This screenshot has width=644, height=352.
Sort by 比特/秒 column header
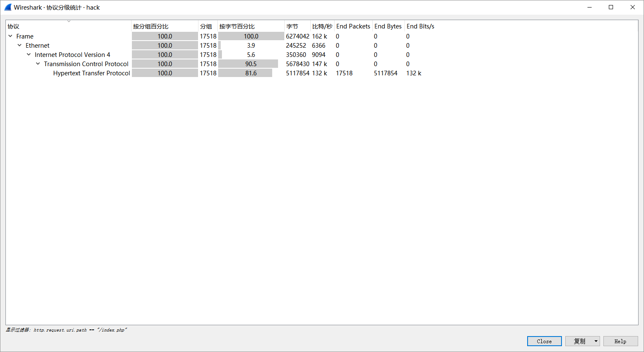click(x=322, y=26)
